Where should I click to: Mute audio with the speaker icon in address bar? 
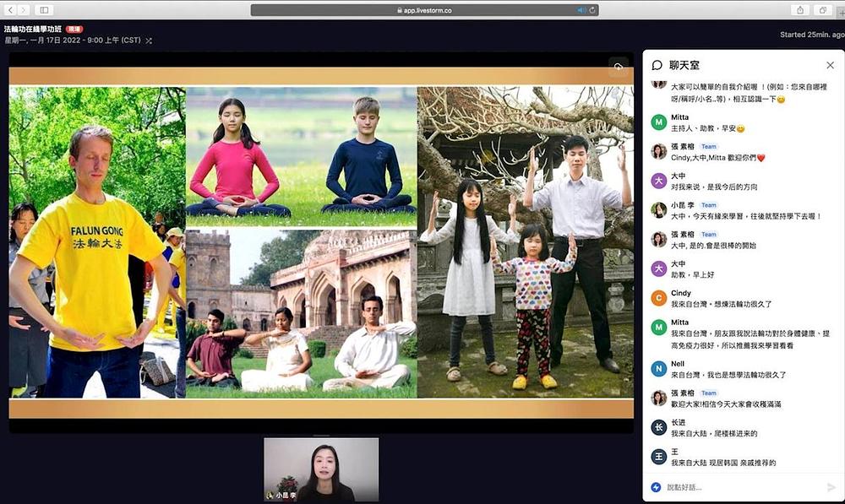pos(580,10)
